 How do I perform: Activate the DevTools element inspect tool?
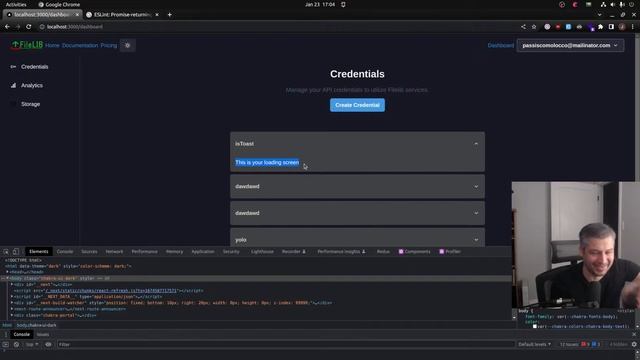[x=6, y=252]
